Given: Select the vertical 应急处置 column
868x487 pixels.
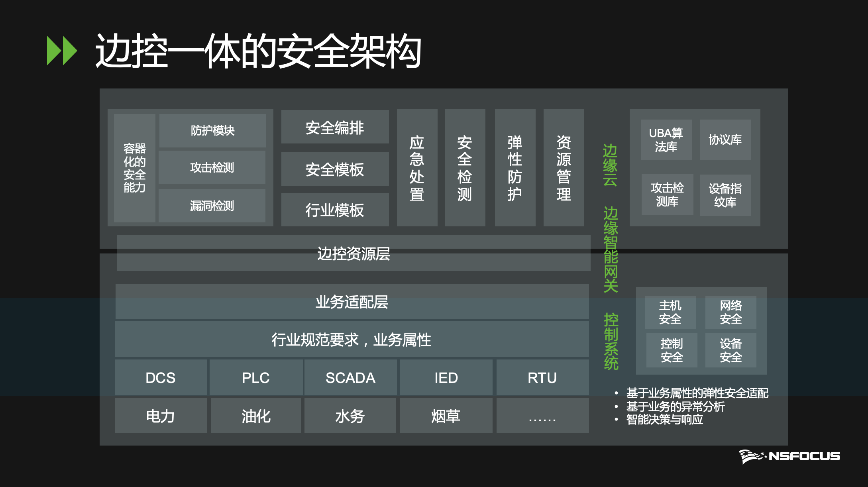Looking at the screenshot, I should (x=417, y=168).
